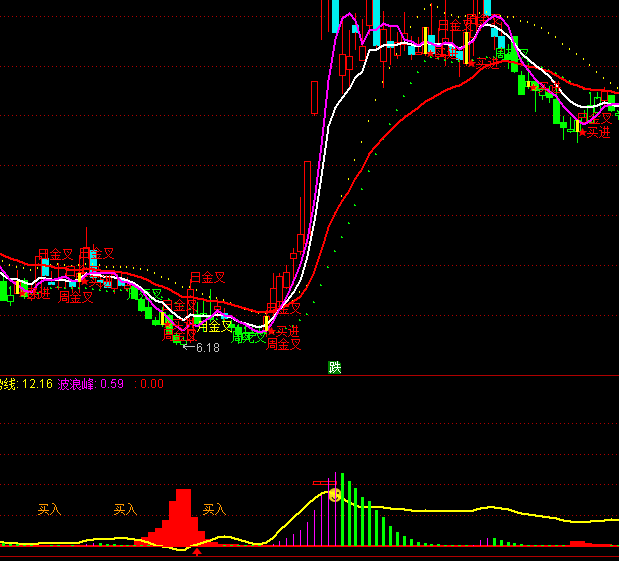Click the rightmost 买入 signal label
The image size is (619, 561).
point(214,509)
